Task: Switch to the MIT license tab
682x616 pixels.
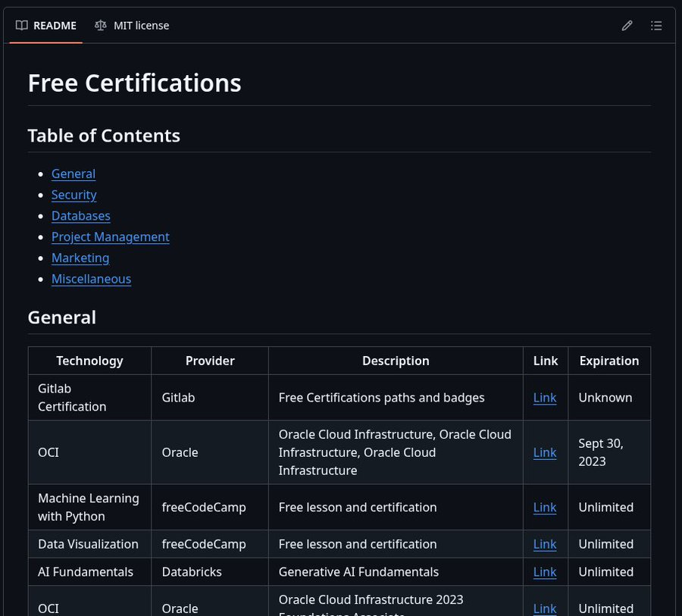Action: 141,25
